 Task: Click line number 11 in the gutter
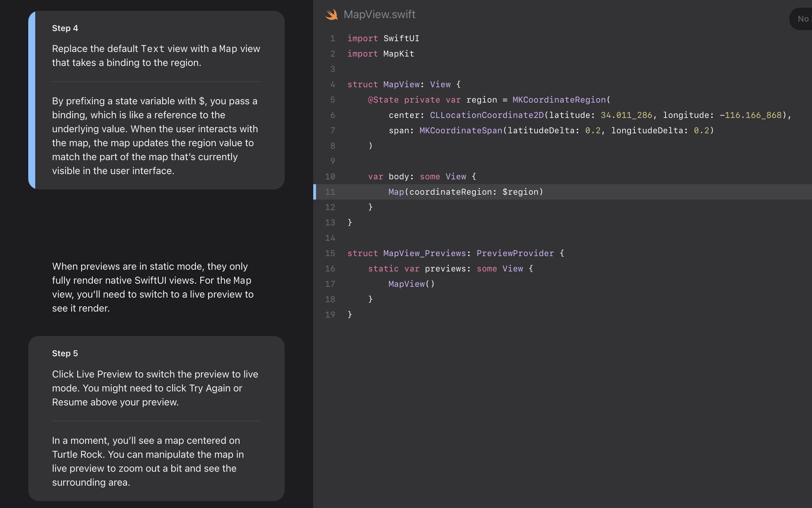click(x=330, y=192)
